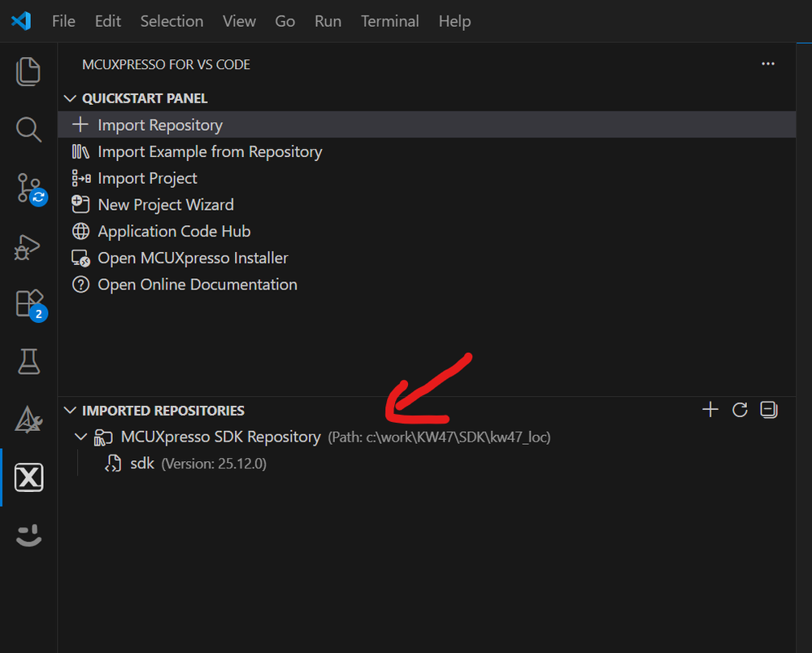Open MCUXpresso view in activity bar
Image resolution: width=812 pixels, height=653 pixels.
28,477
